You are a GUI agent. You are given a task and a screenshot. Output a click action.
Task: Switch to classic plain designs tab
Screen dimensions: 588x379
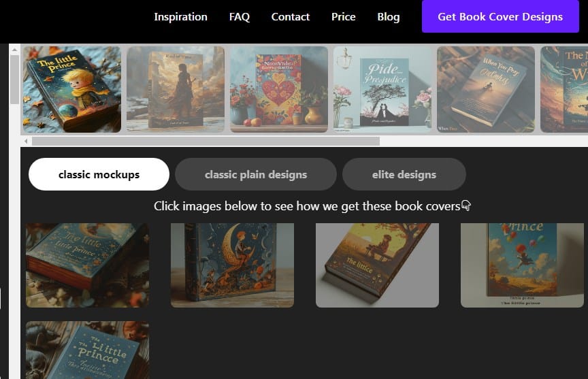256,174
